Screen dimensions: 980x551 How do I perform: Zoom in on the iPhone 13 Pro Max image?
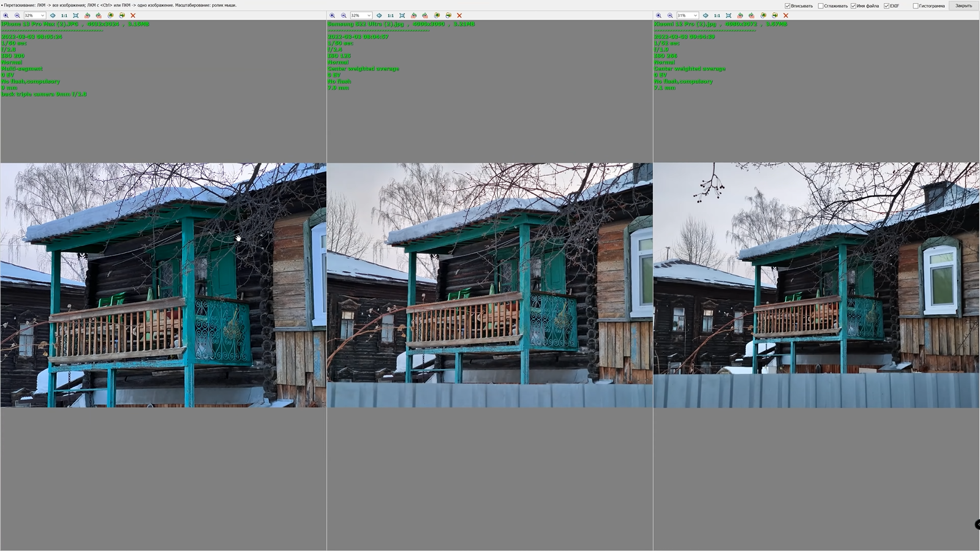tap(6, 15)
